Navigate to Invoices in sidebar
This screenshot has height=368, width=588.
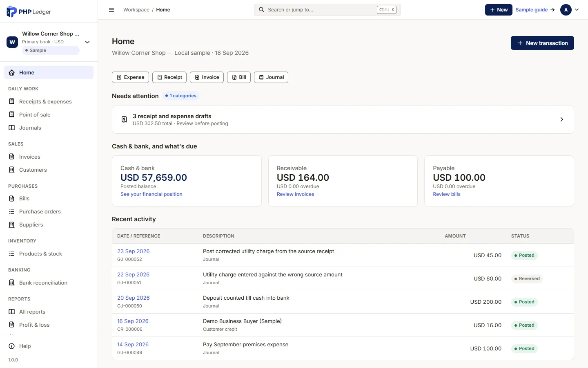(49, 157)
